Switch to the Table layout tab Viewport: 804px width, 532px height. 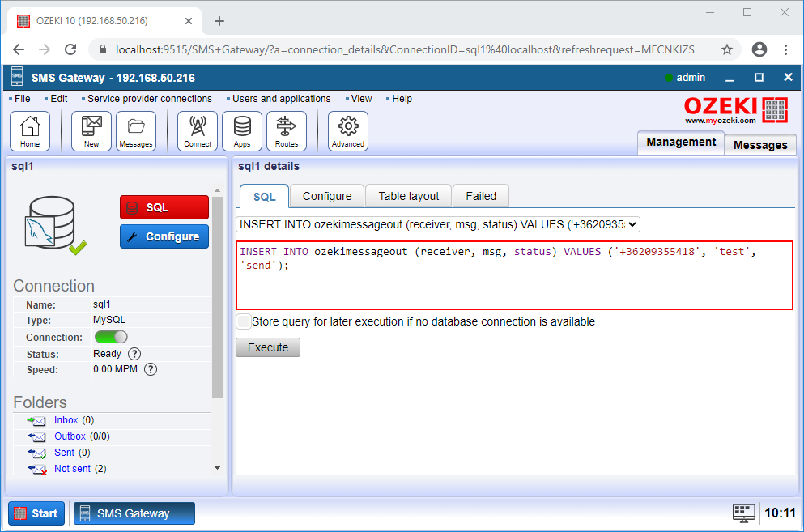(409, 196)
